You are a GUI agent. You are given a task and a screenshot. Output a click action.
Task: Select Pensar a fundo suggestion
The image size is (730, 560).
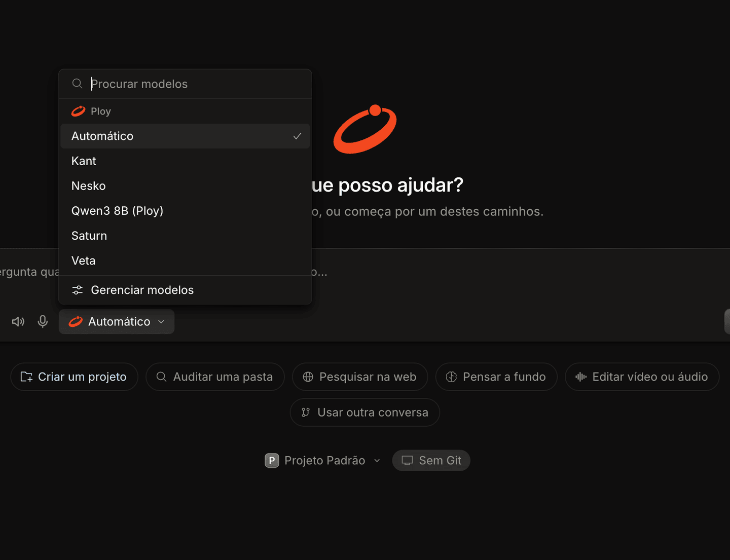[496, 377]
